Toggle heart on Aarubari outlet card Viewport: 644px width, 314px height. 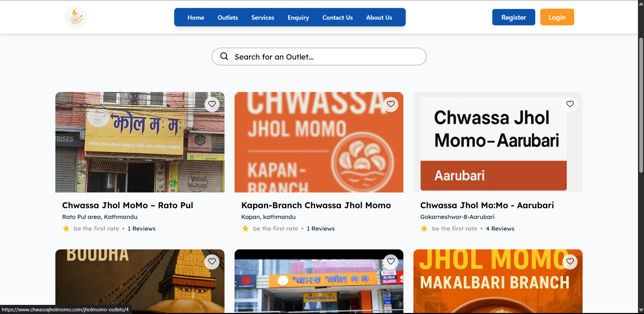tap(570, 104)
